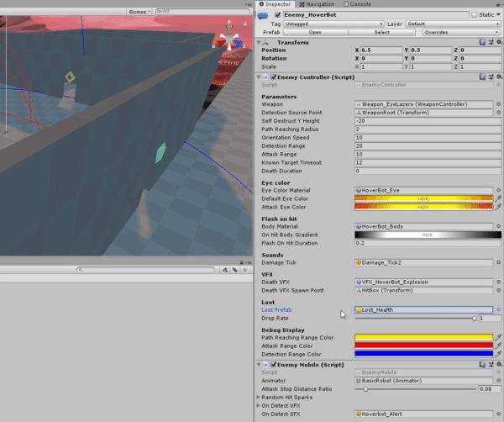Open Enemy Mobile preset icon
This screenshot has height=422, width=504.
click(x=491, y=364)
